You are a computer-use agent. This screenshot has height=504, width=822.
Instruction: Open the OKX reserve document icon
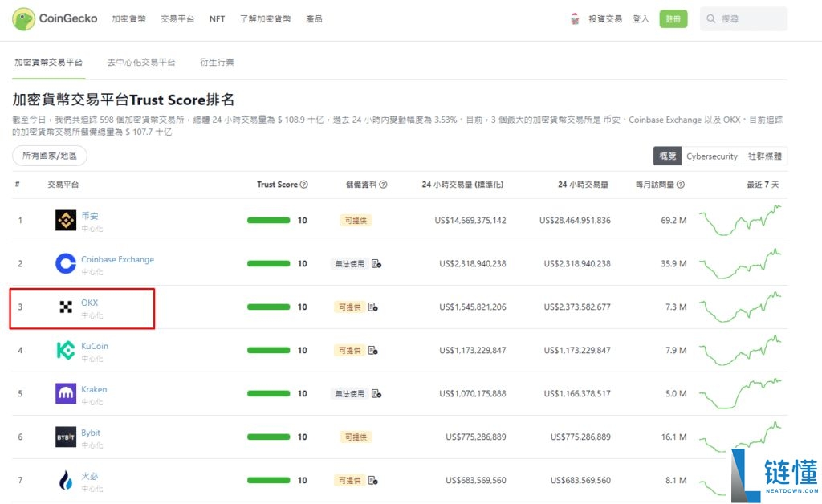coord(372,307)
